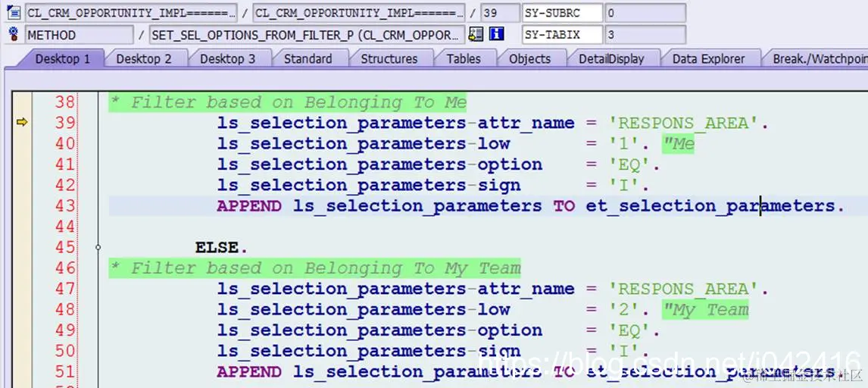Click the navigate-to-source icon after method name
This screenshot has width=868, height=388.
pyautogui.click(x=475, y=35)
